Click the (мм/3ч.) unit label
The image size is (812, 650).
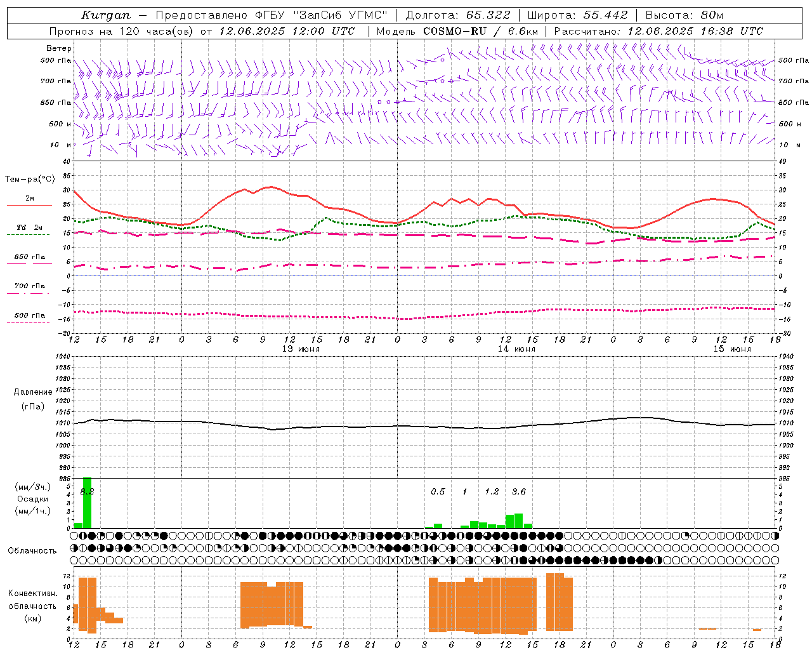point(33,487)
